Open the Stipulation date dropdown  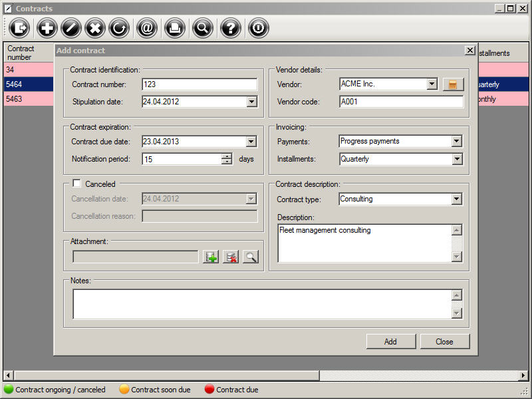(251, 102)
